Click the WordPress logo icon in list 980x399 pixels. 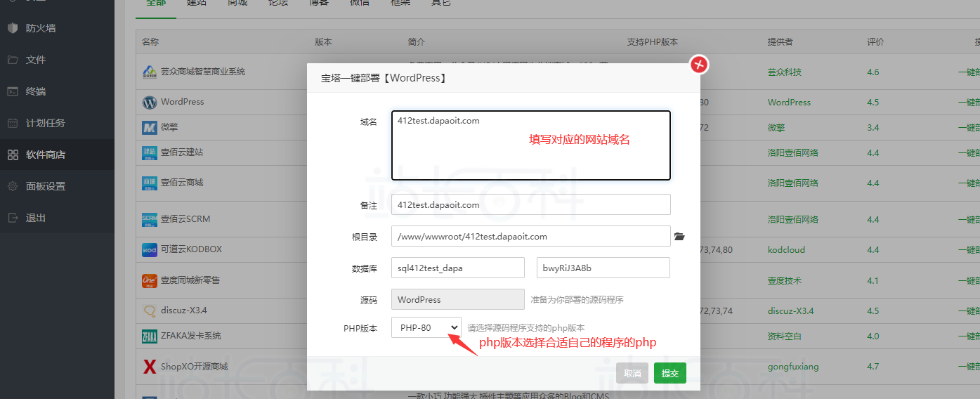[x=150, y=103]
